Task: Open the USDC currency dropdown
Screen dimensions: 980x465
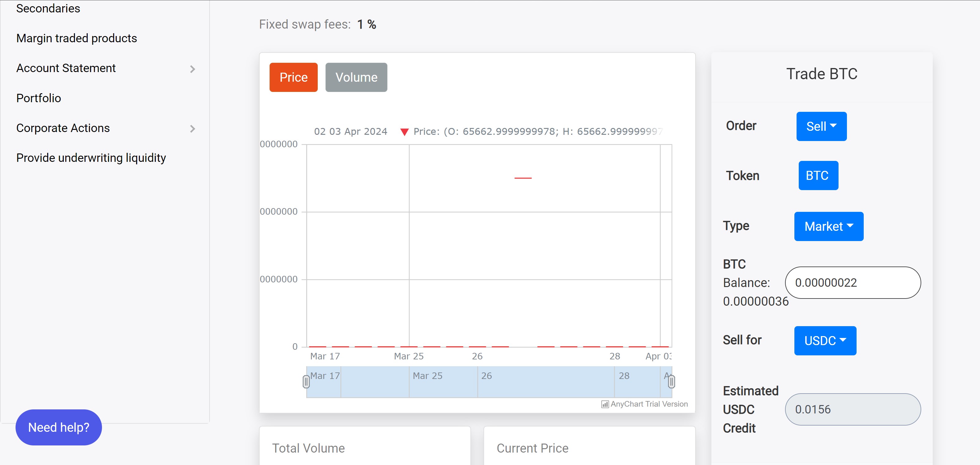Action: (x=825, y=340)
